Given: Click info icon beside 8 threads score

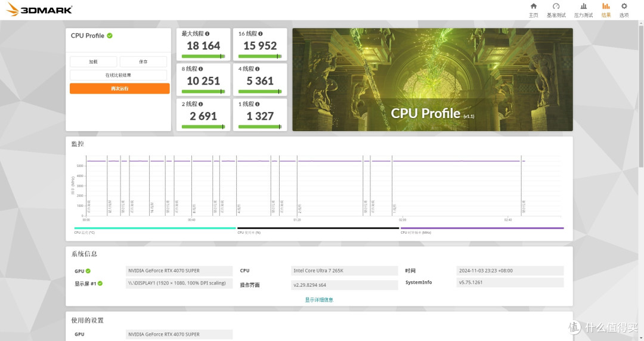Looking at the screenshot, I should [x=200, y=69].
